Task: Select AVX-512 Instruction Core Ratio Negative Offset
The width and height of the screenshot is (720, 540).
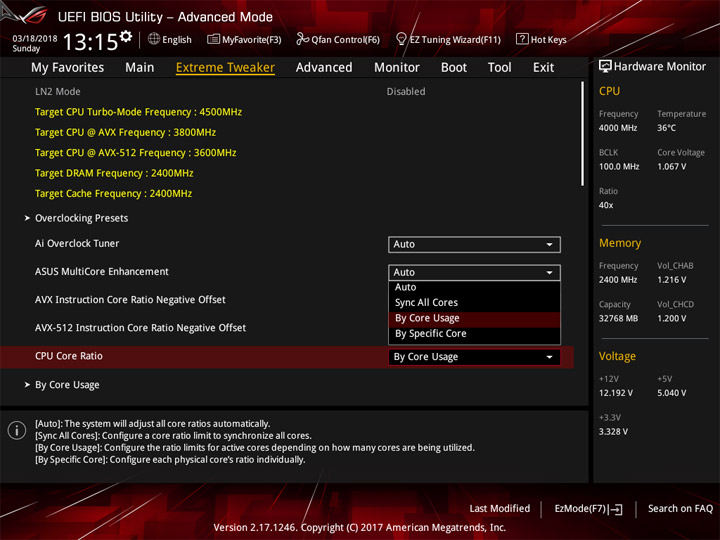Action: click(140, 328)
